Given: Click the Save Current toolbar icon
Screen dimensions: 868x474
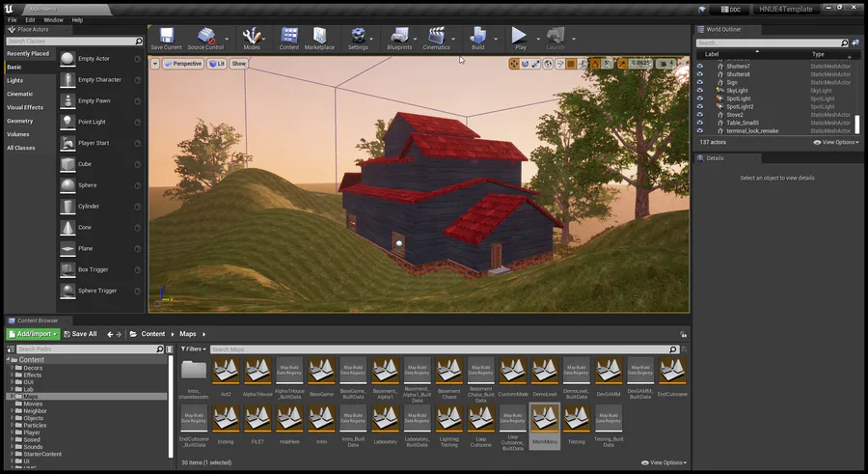Looking at the screenshot, I should pyautogui.click(x=166, y=37).
